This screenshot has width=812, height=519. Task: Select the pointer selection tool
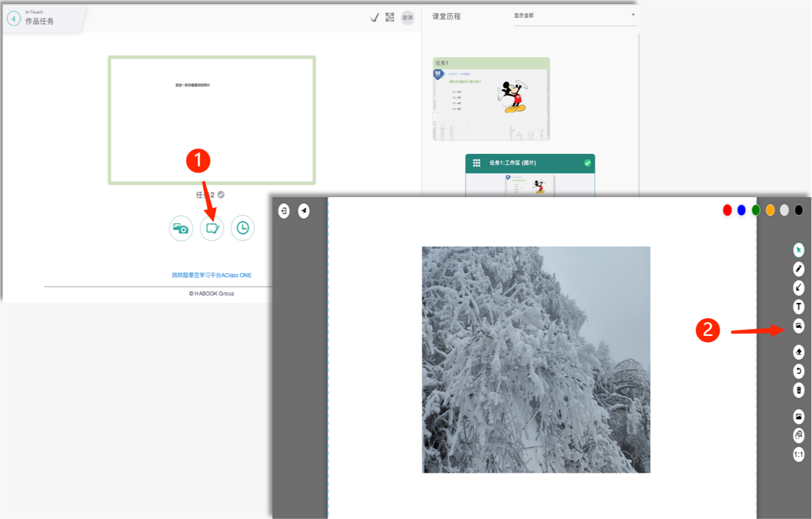click(x=799, y=250)
